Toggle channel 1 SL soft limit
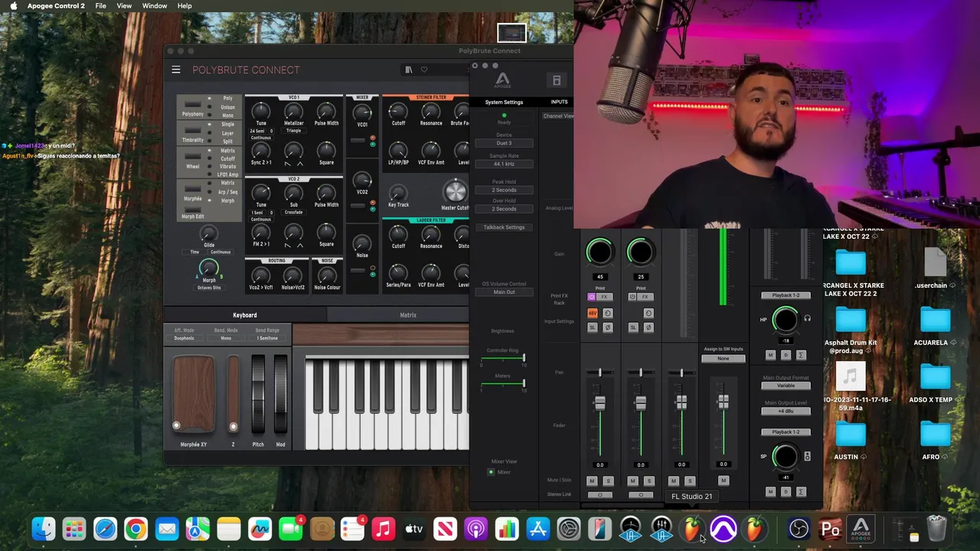This screenshot has height=551, width=980. pyautogui.click(x=592, y=328)
